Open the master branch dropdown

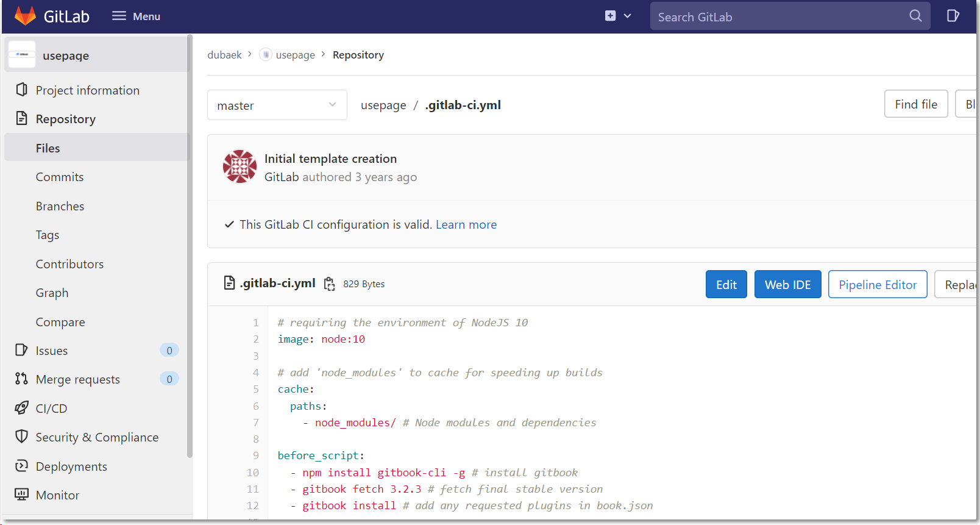(x=277, y=105)
